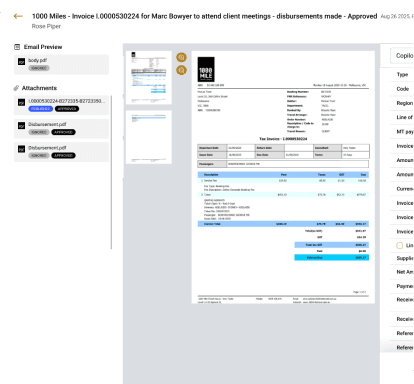Viewport: 414px width, 384px height.
Task: Click the Type field label
Action: [x=402, y=74]
